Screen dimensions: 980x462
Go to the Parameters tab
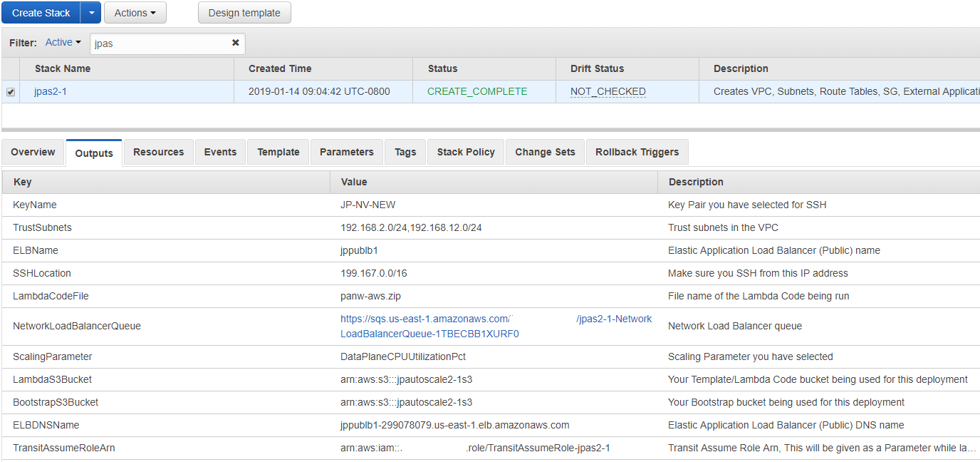tap(346, 152)
